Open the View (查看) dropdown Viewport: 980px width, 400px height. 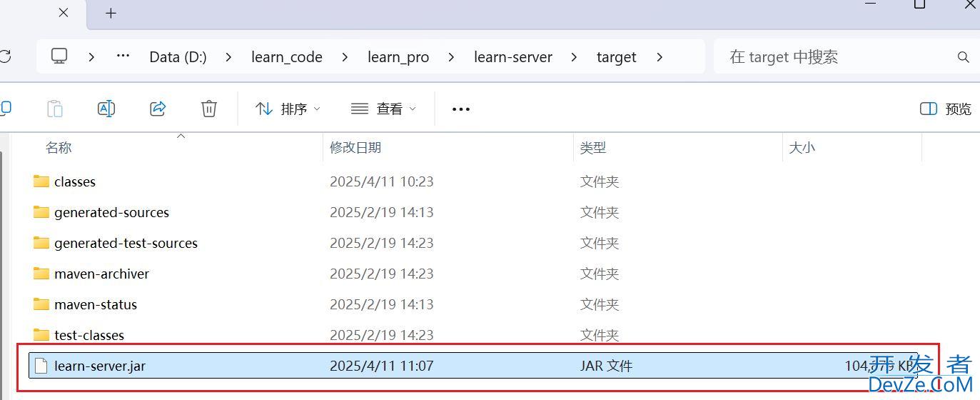point(383,109)
